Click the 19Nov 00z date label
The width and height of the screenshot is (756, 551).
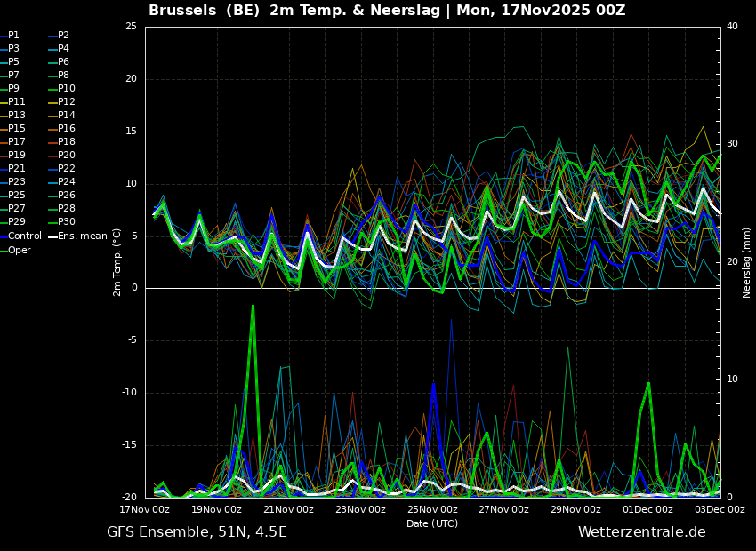point(216,510)
